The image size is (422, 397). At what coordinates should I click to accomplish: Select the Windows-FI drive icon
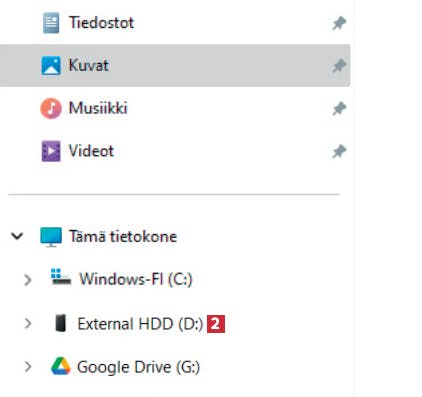(x=61, y=277)
